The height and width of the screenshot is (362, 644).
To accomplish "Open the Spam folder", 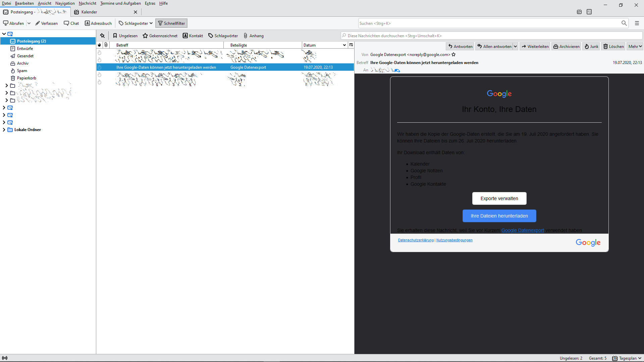I will (22, 71).
